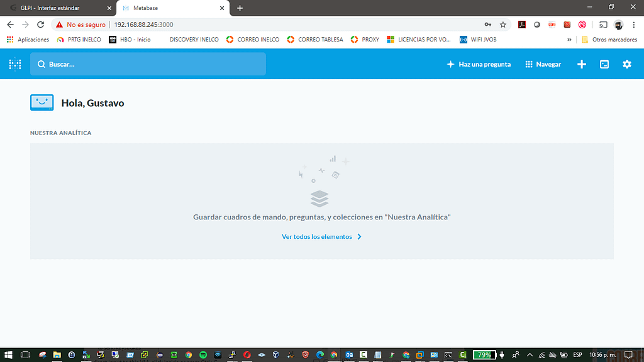The height and width of the screenshot is (362, 644).
Task: Open the notification center icon
Action: [x=628, y=354]
